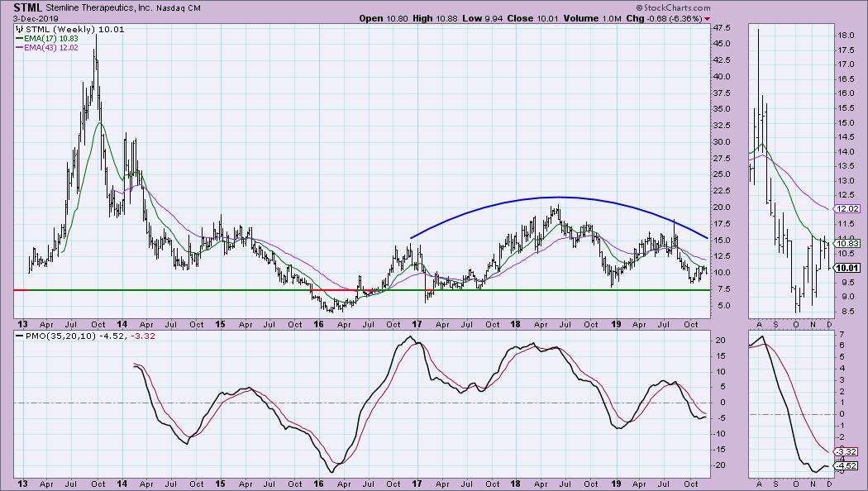
Task: Click the 47.5 price axis label
Action: click(x=722, y=27)
